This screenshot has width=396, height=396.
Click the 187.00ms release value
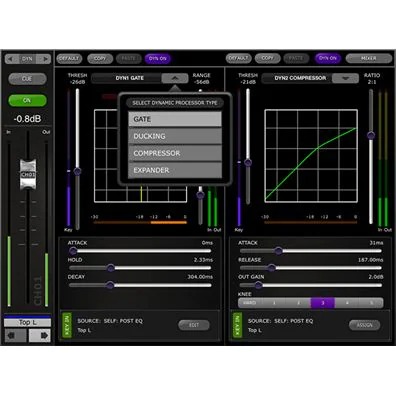[x=371, y=259]
